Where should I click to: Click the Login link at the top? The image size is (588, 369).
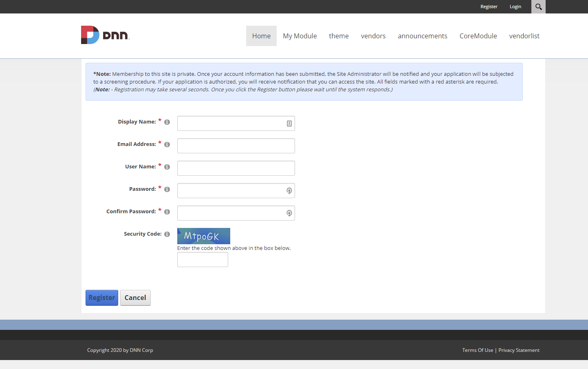515,7
